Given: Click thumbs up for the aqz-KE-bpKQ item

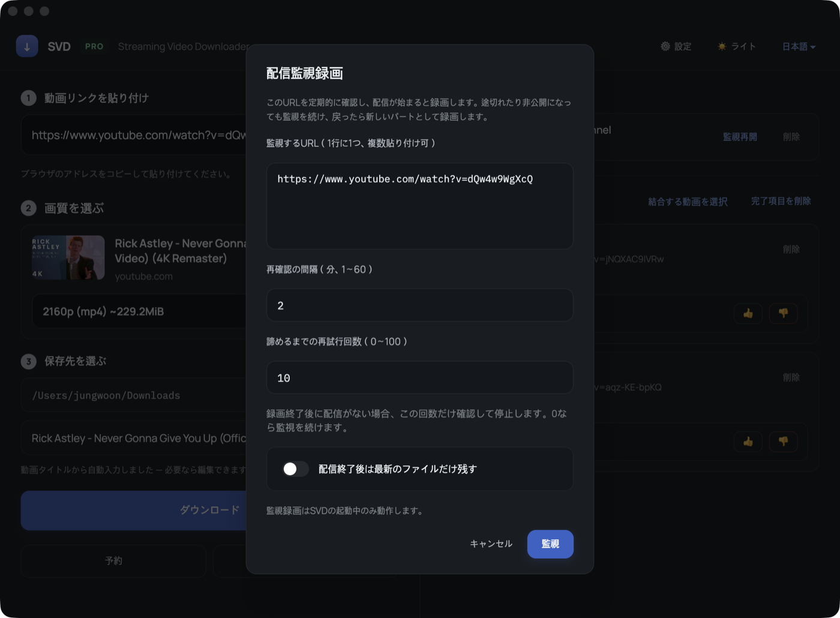Looking at the screenshot, I should pos(748,442).
